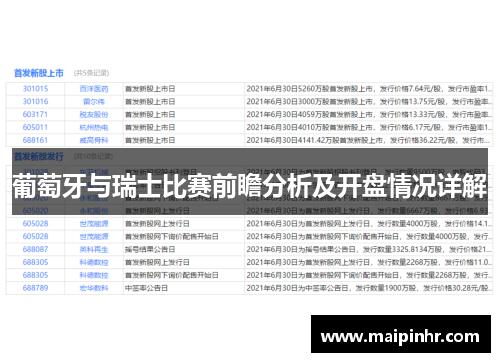Open stock code 301015 link

click(x=35, y=89)
